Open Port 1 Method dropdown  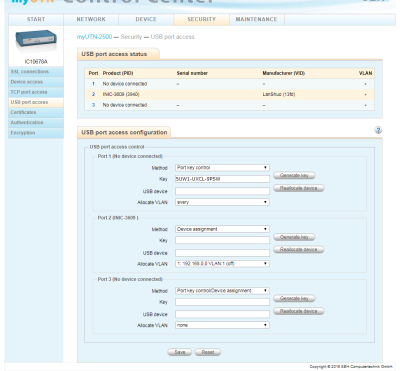(x=222, y=168)
